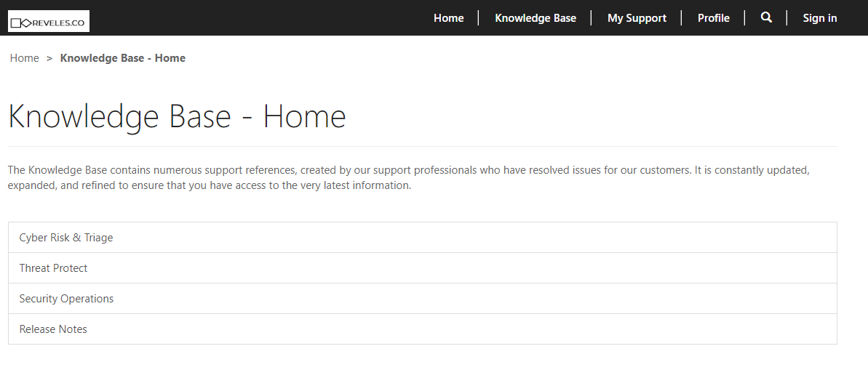
Task: Click the Knowledge Base description paragraph
Action: click(407, 177)
